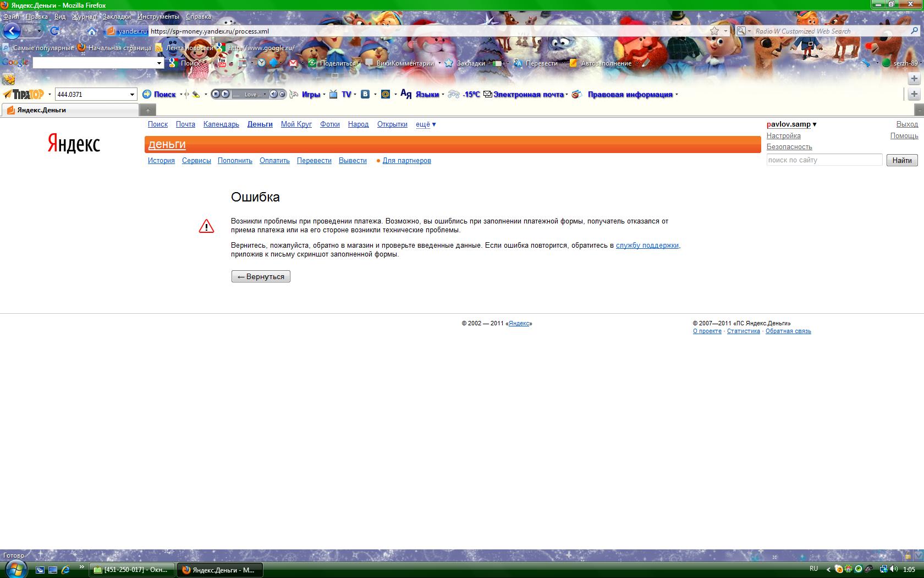Open the Пополнить link
The width and height of the screenshot is (924, 578).
pyautogui.click(x=235, y=161)
